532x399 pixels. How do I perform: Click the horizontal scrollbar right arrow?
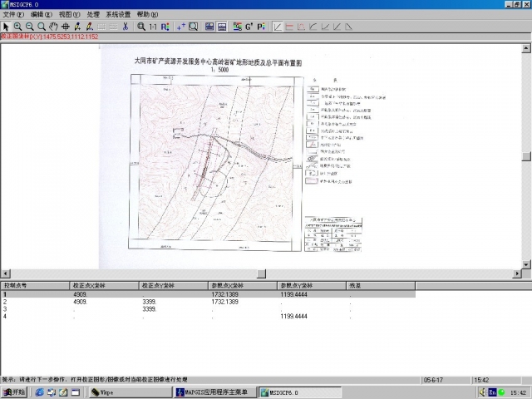[515, 273]
